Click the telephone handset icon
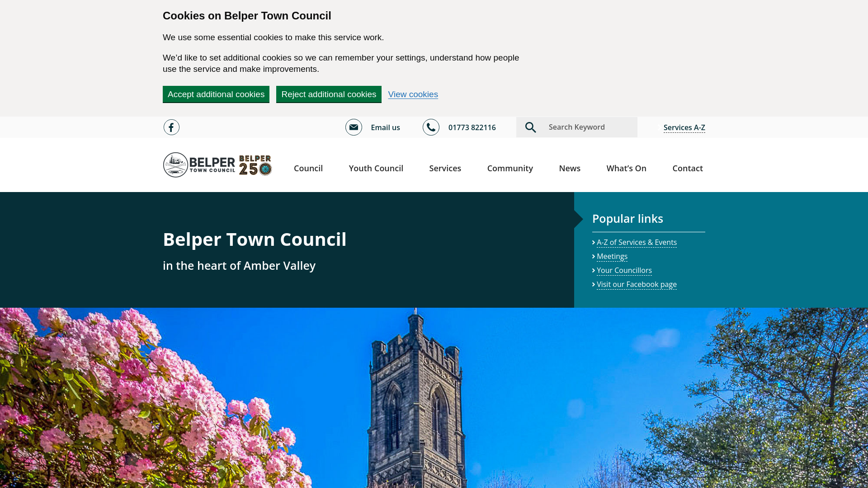 pos(431,127)
